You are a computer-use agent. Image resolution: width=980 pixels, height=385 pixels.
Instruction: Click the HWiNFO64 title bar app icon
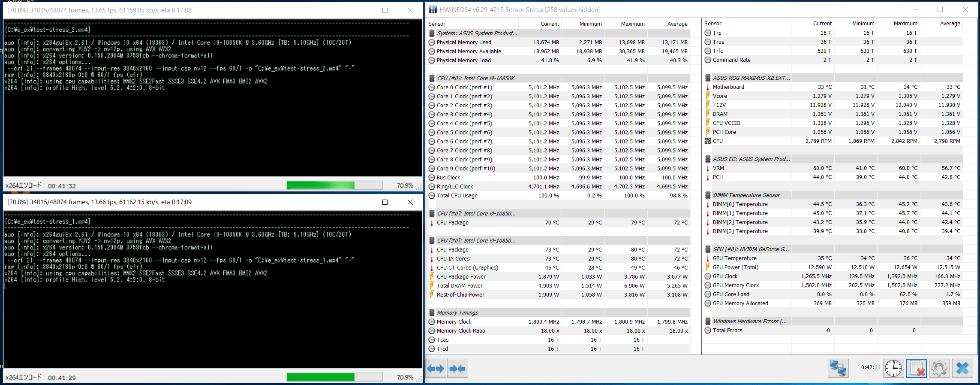433,9
